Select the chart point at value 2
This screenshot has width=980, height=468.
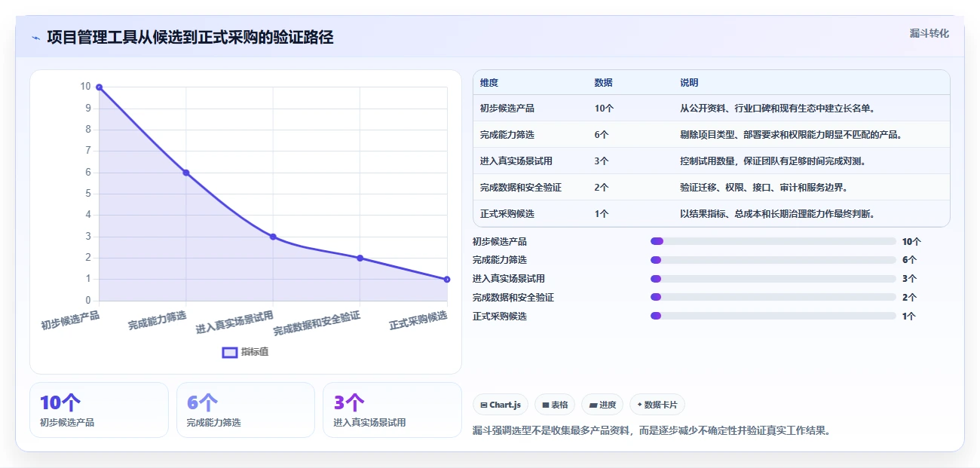coord(360,258)
